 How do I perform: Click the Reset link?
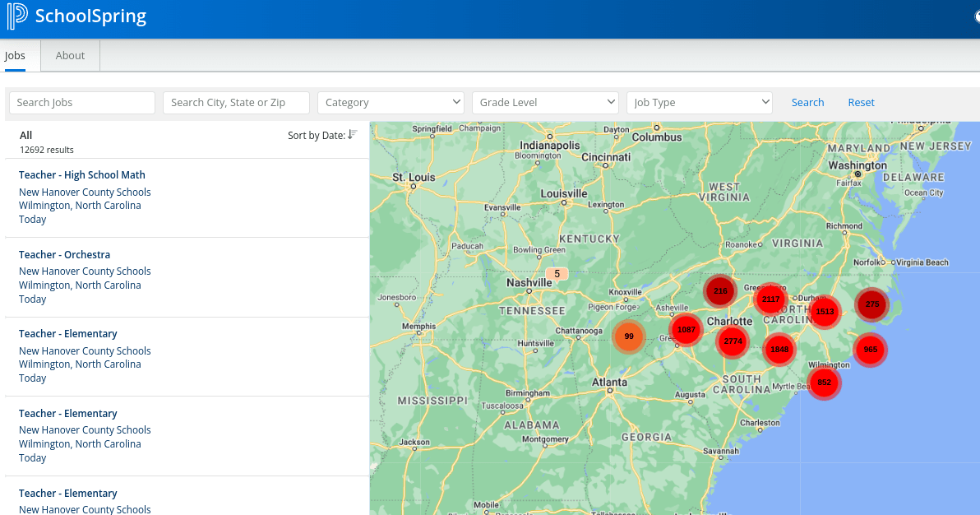[861, 103]
